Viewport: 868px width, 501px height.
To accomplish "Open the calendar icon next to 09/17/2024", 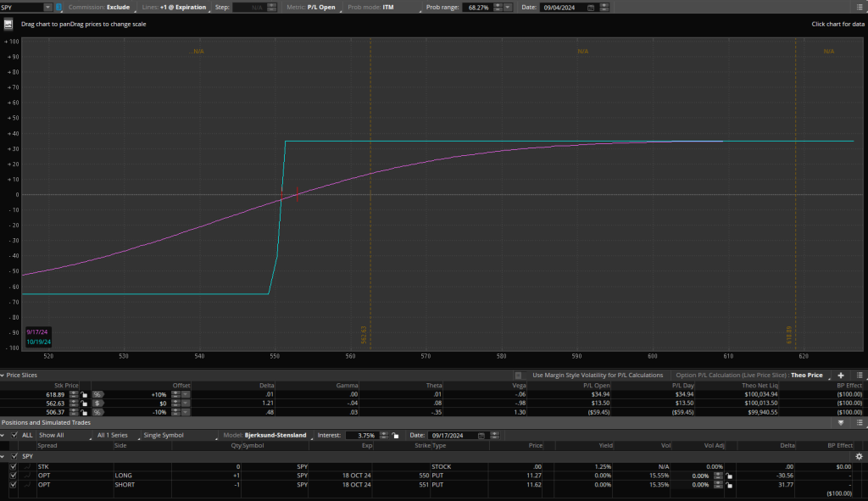I will 483,434.
